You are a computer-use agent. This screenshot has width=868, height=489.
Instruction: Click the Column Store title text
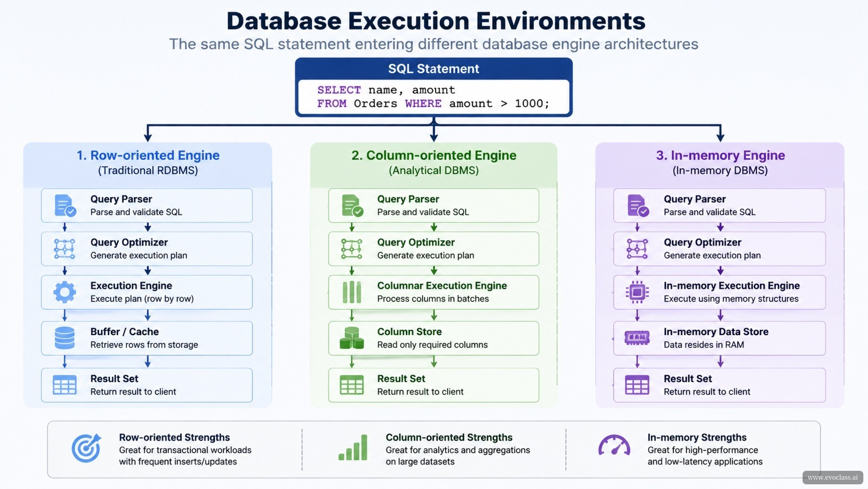point(410,332)
